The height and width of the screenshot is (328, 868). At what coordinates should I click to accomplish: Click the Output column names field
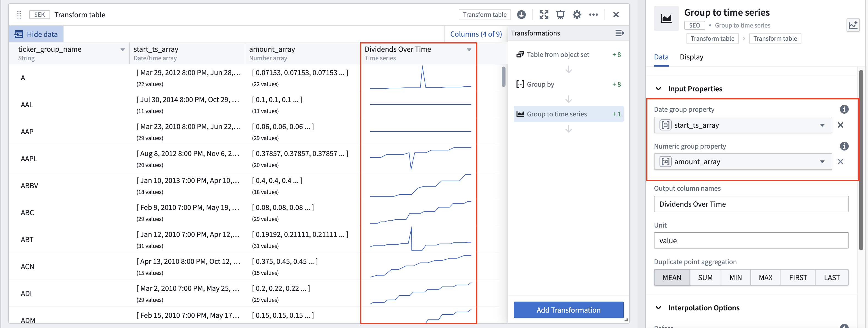pyautogui.click(x=751, y=204)
